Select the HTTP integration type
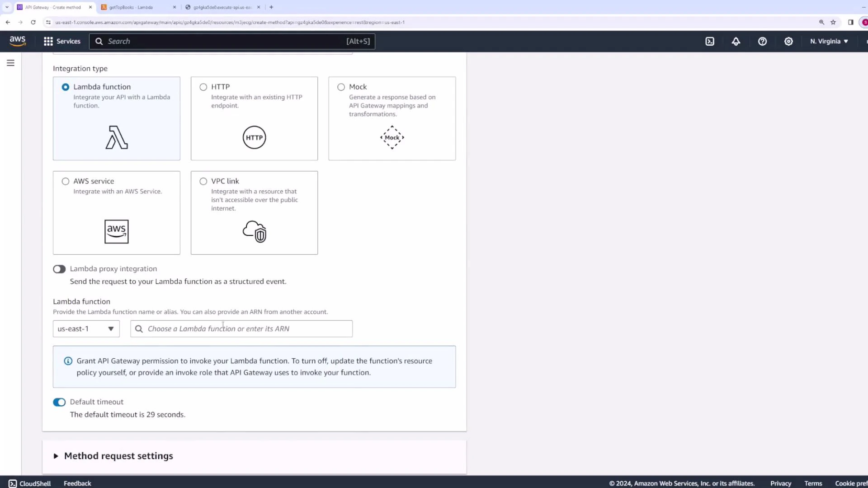 [x=203, y=87]
